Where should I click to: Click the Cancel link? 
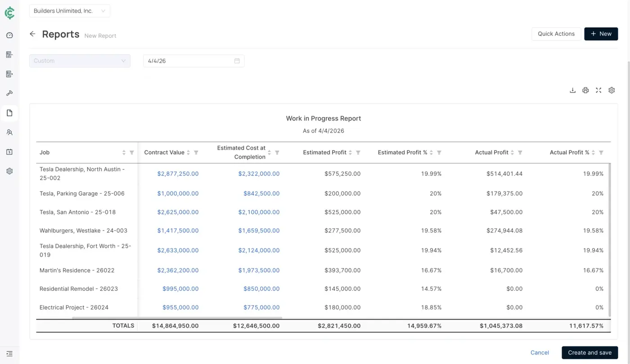click(540, 353)
